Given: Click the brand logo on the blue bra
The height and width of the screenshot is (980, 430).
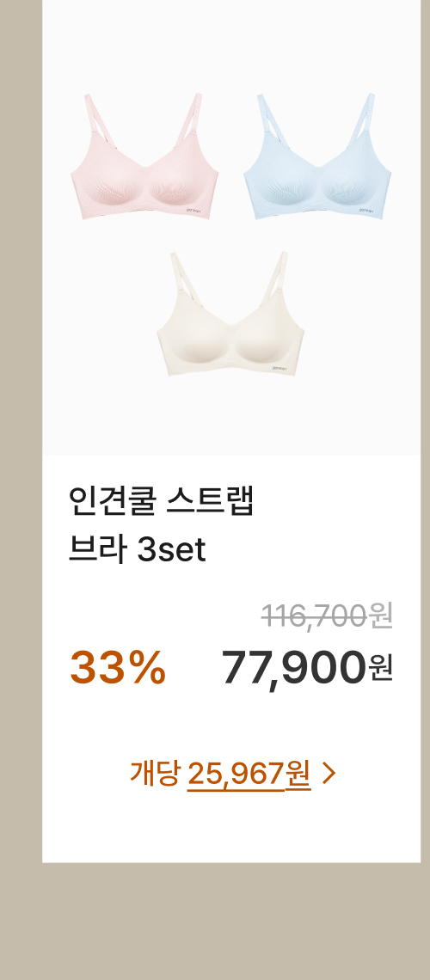Looking at the screenshot, I should [x=366, y=210].
